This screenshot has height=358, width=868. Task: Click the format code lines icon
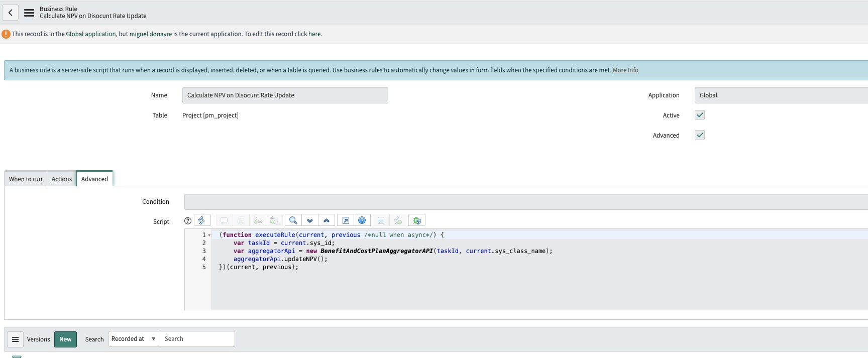pos(241,220)
